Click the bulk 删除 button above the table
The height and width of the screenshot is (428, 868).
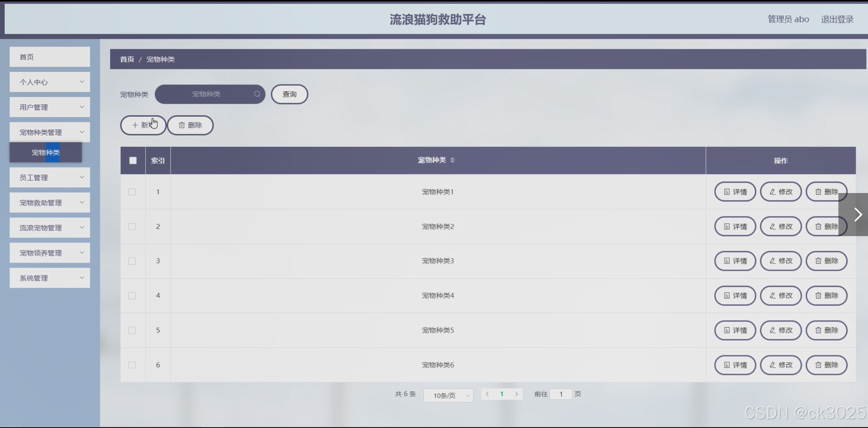point(190,125)
